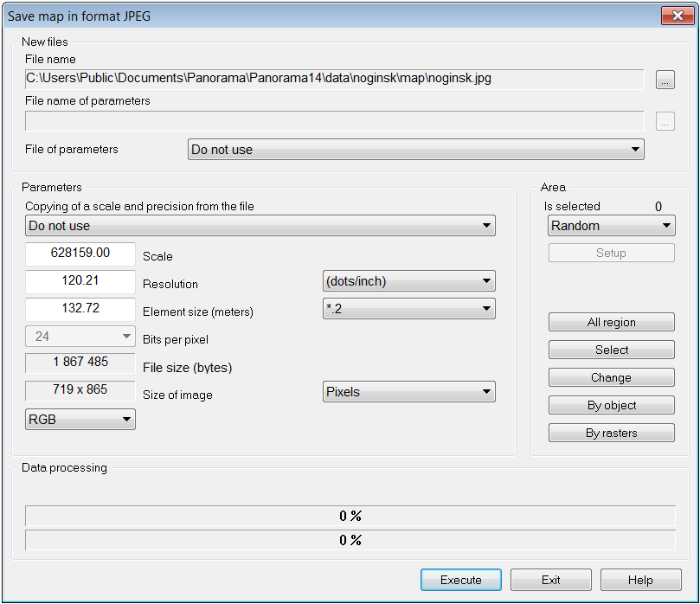
Task: Expand the copying of scale and precision dropdown
Action: (x=260, y=226)
